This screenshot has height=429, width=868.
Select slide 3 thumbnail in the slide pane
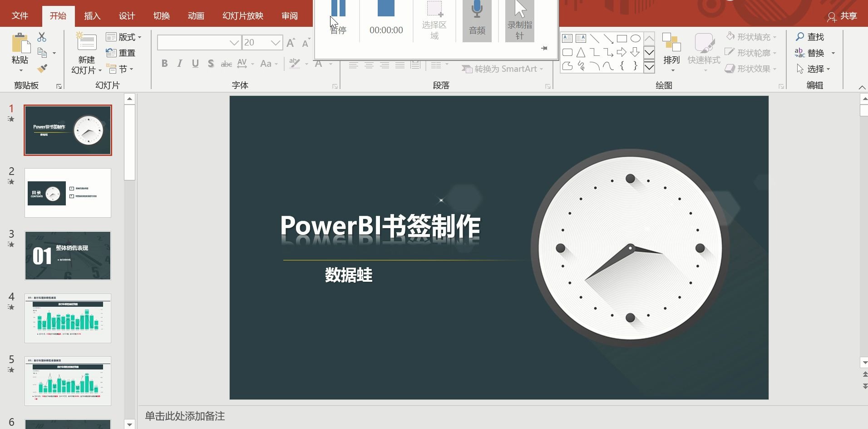(x=67, y=255)
